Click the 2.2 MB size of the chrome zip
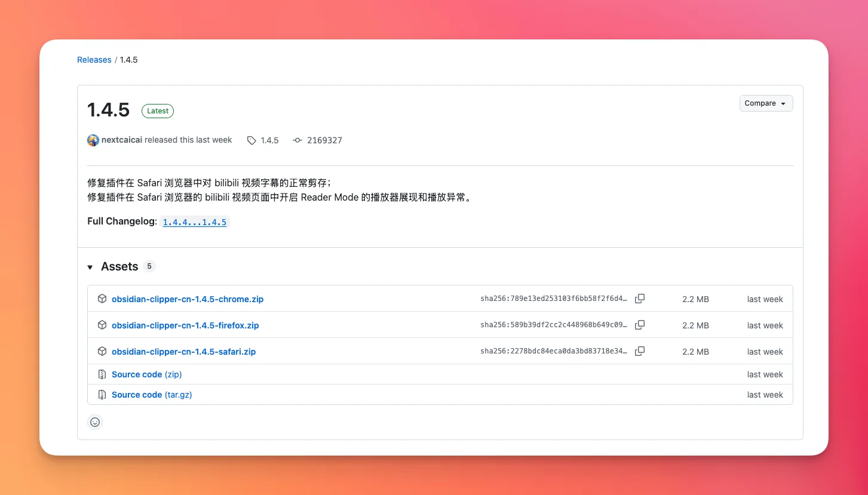Image resolution: width=868 pixels, height=495 pixels. (x=695, y=299)
